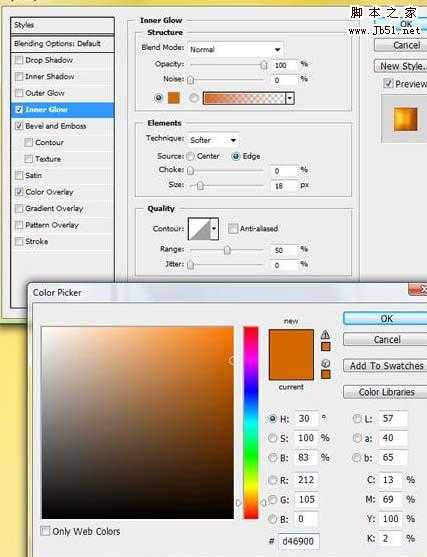Image resolution: width=427 pixels, height=557 pixels.
Task: Click the H hue value field
Action: pos(306,419)
